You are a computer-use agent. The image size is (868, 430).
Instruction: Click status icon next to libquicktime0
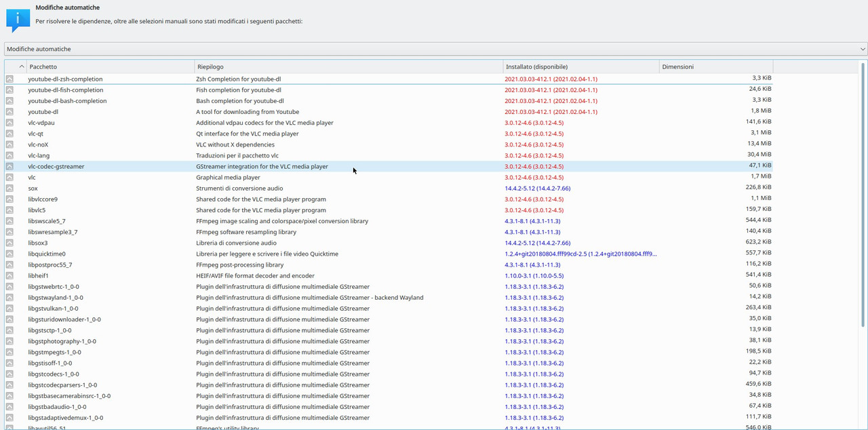9,254
